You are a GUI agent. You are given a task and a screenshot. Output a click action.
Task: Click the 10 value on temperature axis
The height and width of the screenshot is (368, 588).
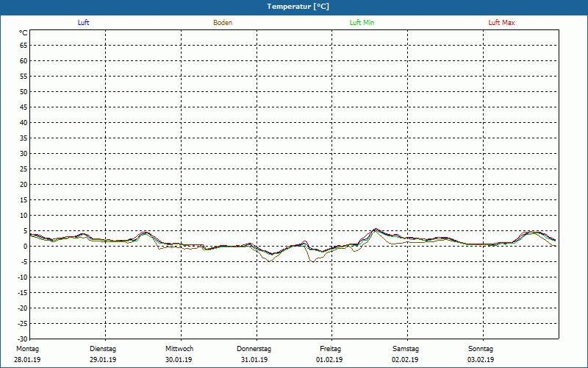(x=24, y=216)
